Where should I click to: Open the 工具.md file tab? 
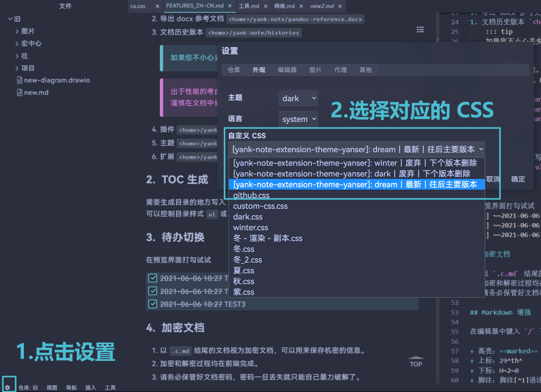click(x=249, y=6)
